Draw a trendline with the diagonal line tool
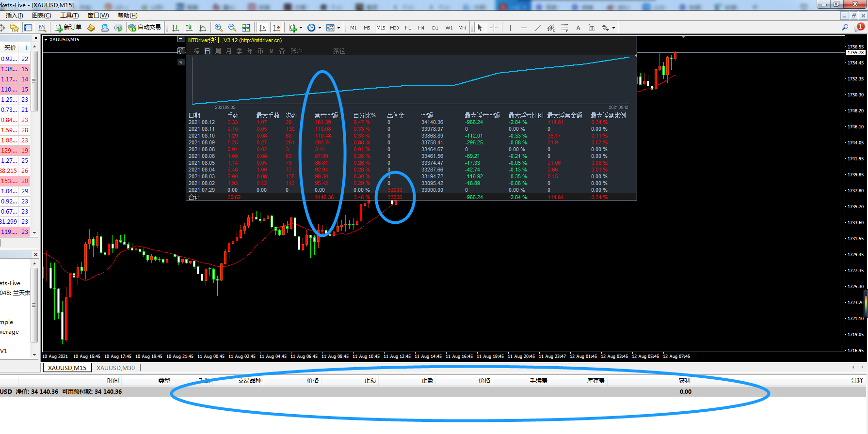The image size is (868, 434). click(x=537, y=28)
